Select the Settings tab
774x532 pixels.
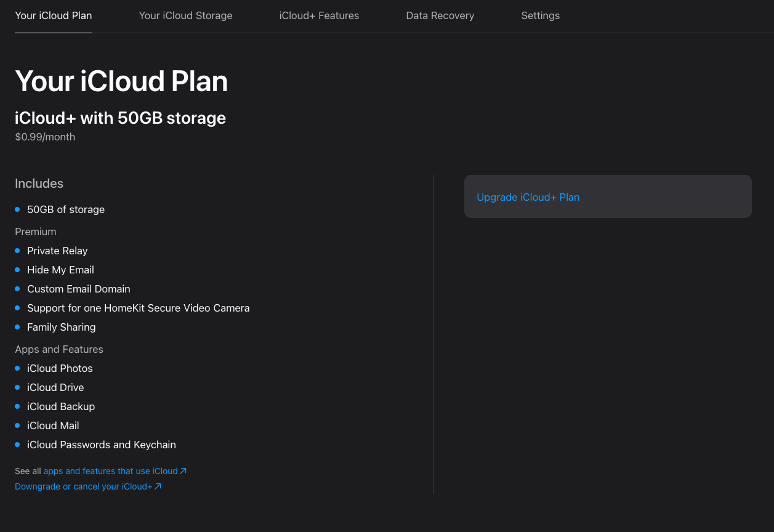540,15
